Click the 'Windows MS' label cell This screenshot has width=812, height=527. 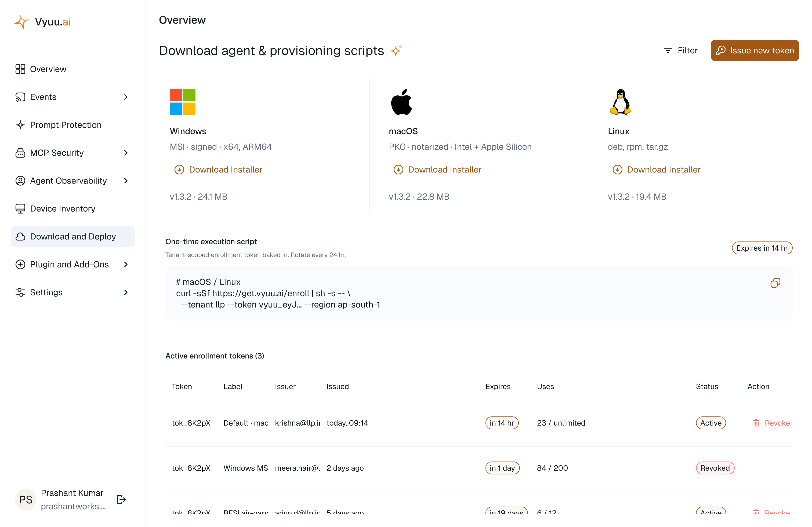tap(246, 468)
